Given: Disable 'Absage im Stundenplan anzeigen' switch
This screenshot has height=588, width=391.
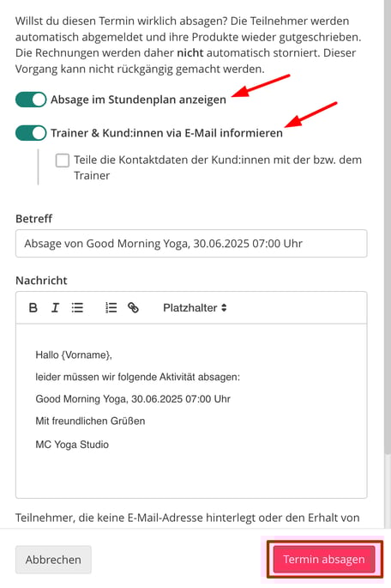Looking at the screenshot, I should pos(31,100).
